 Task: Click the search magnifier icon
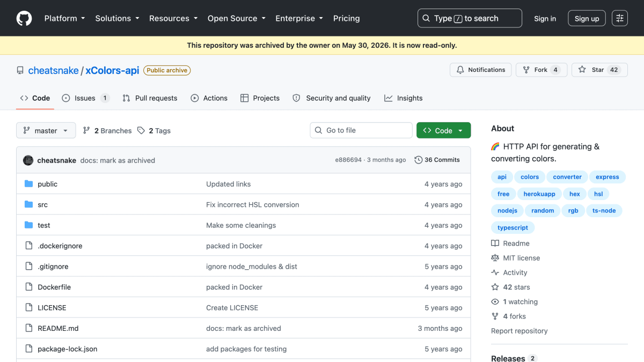click(426, 18)
